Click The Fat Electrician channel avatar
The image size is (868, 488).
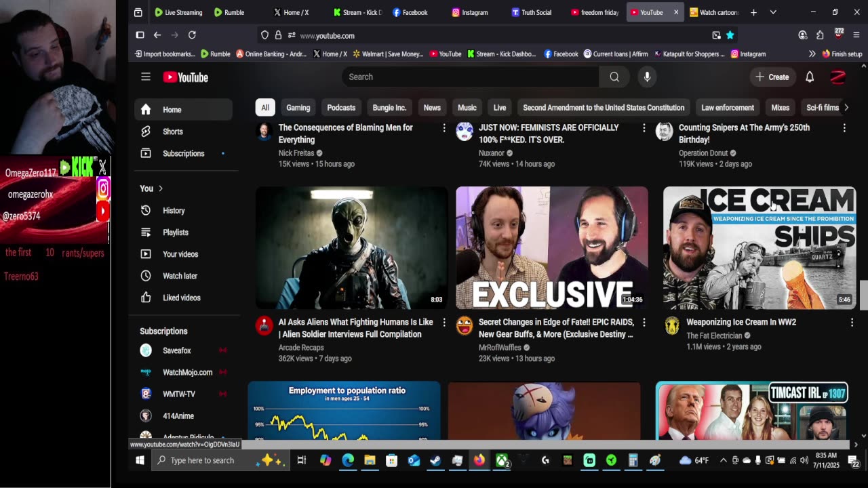pyautogui.click(x=672, y=326)
